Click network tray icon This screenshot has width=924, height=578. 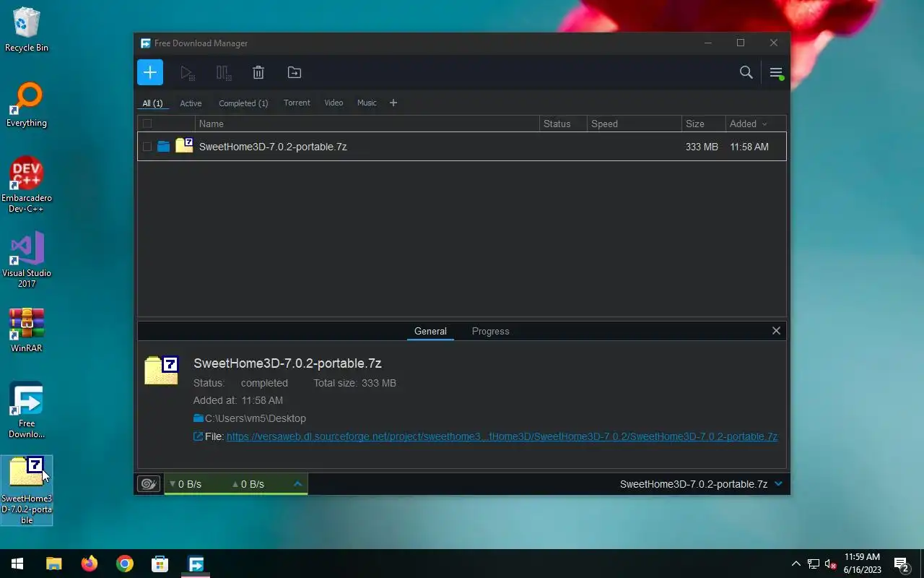[814, 564]
